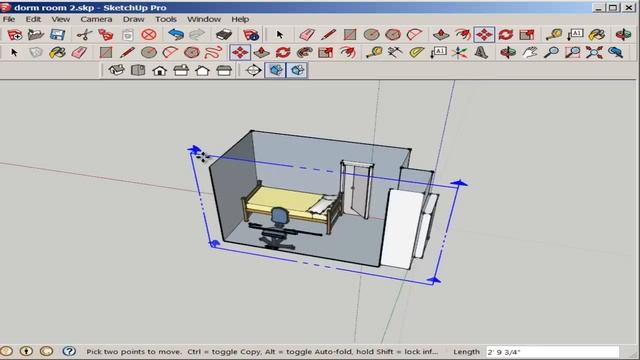Switch to the Front view
This screenshot has height=360, width=640.
(x=160, y=70)
